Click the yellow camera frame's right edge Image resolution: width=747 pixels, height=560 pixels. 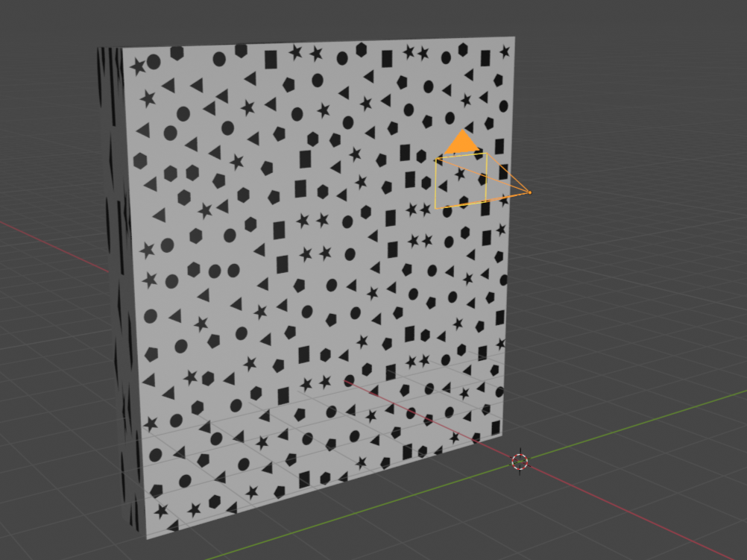click(x=487, y=177)
